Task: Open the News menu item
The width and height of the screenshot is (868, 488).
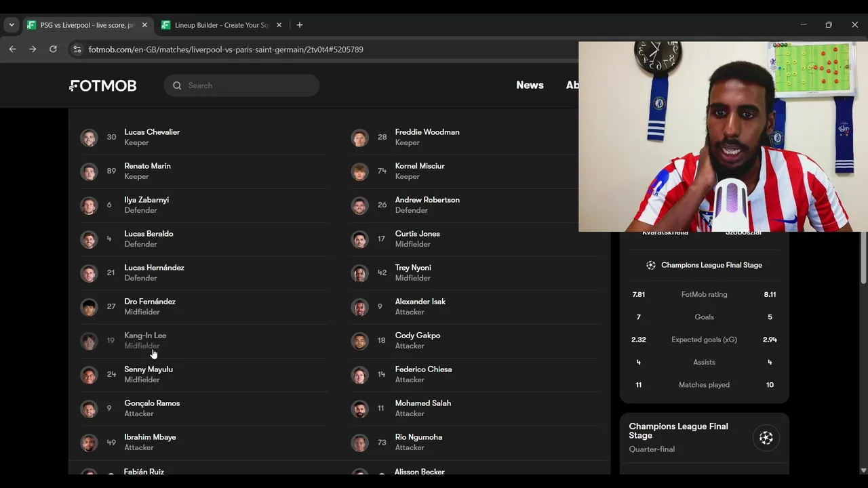Action: tap(530, 85)
